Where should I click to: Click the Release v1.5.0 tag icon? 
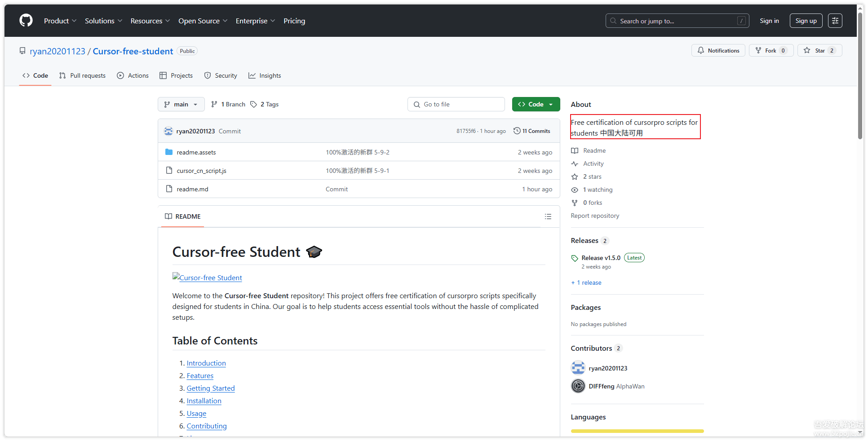click(x=575, y=258)
